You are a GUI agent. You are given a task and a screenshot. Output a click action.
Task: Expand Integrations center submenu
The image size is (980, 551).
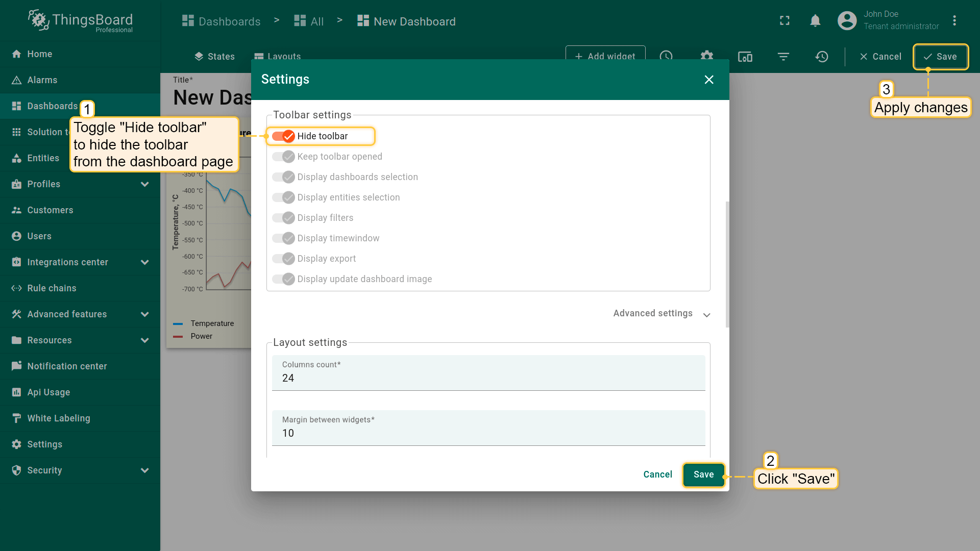click(x=144, y=262)
